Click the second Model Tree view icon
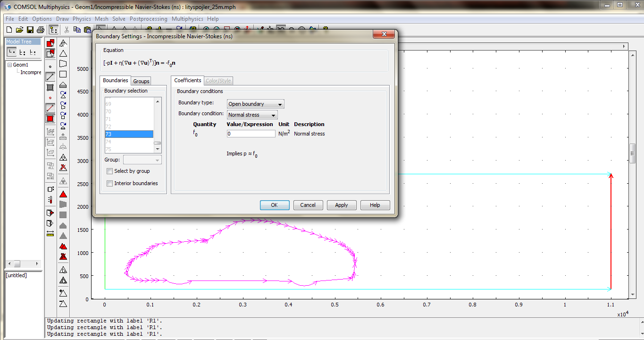644x340 pixels. coord(22,52)
